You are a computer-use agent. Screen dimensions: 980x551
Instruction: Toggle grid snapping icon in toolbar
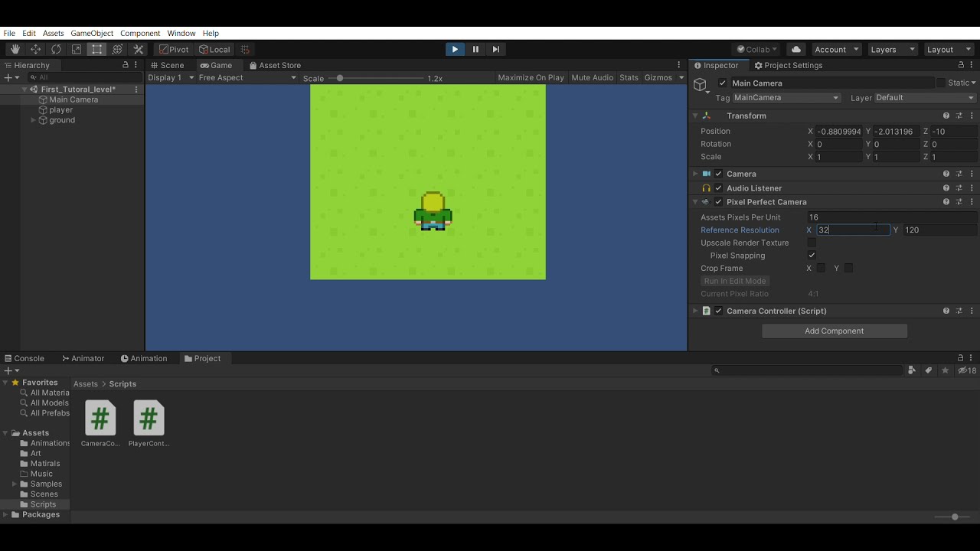tap(245, 49)
